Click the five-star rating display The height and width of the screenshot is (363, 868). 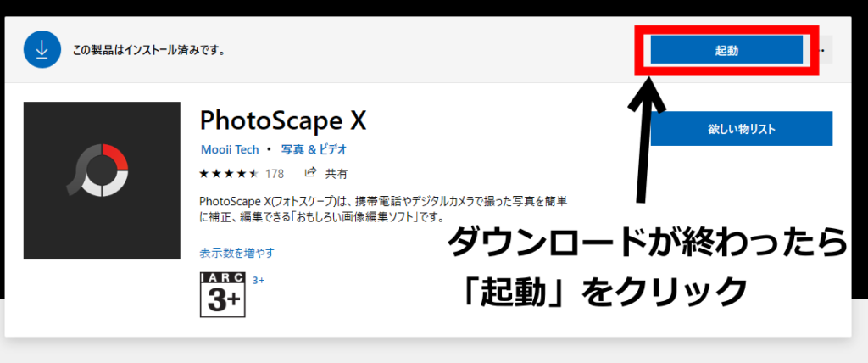(x=228, y=174)
